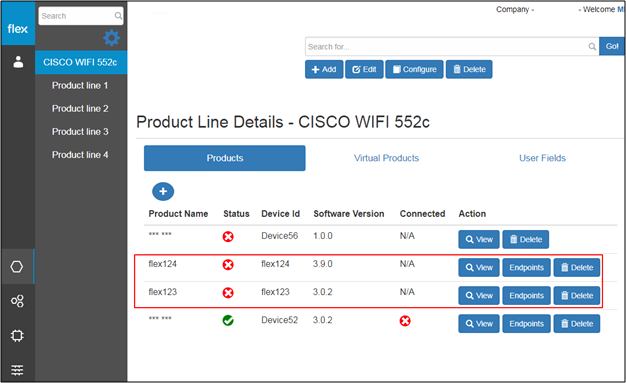Viewport: 626px width, 383px height.
Task: Open the sliders settings icon at sidebar bottom
Action: point(17,370)
